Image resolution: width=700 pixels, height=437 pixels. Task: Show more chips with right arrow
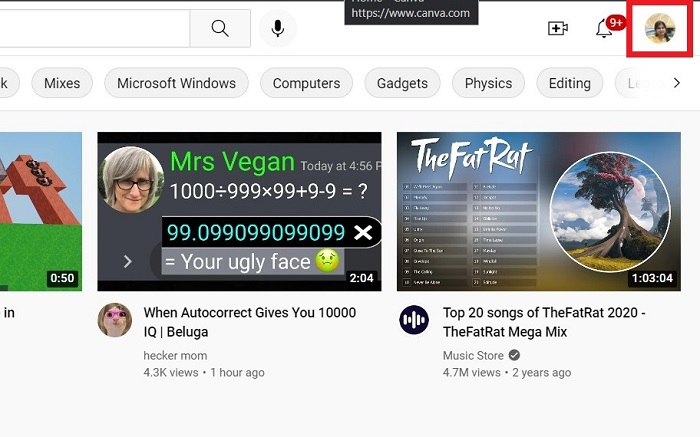677,83
